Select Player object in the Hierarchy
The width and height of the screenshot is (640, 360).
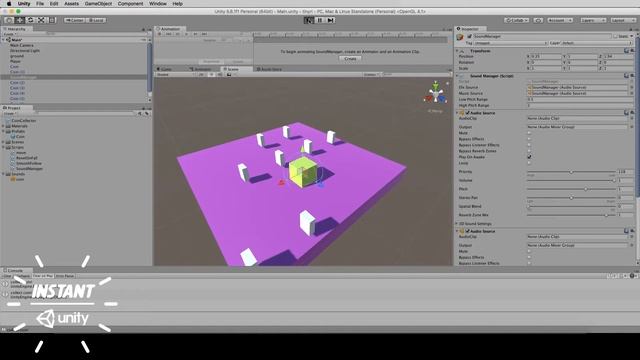click(x=15, y=61)
